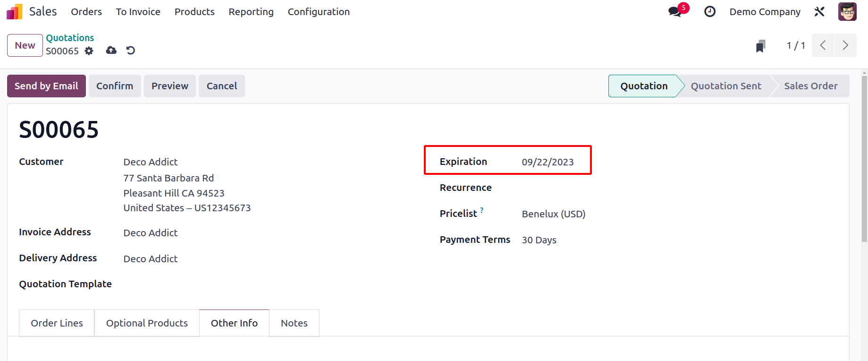Viewport: 868px width, 361px height.
Task: Go to the next record arrow
Action: tap(845, 45)
